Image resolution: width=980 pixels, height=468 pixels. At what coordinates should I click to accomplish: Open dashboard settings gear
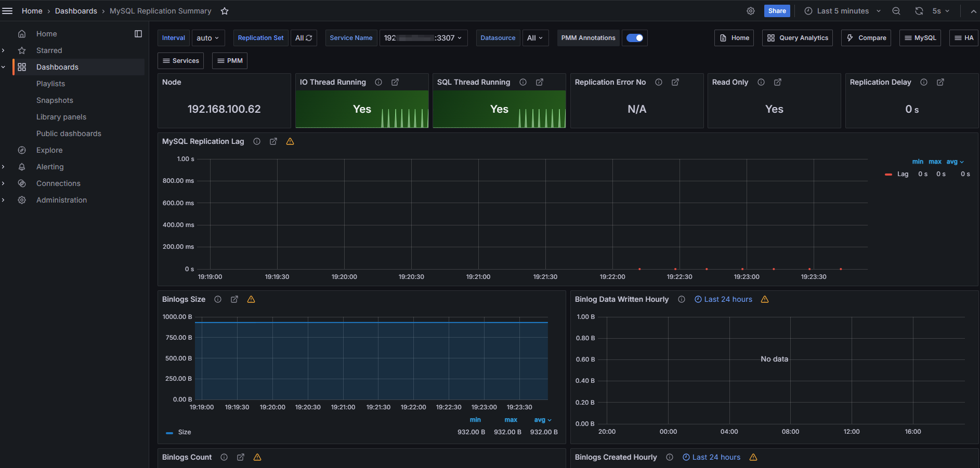click(x=751, y=11)
